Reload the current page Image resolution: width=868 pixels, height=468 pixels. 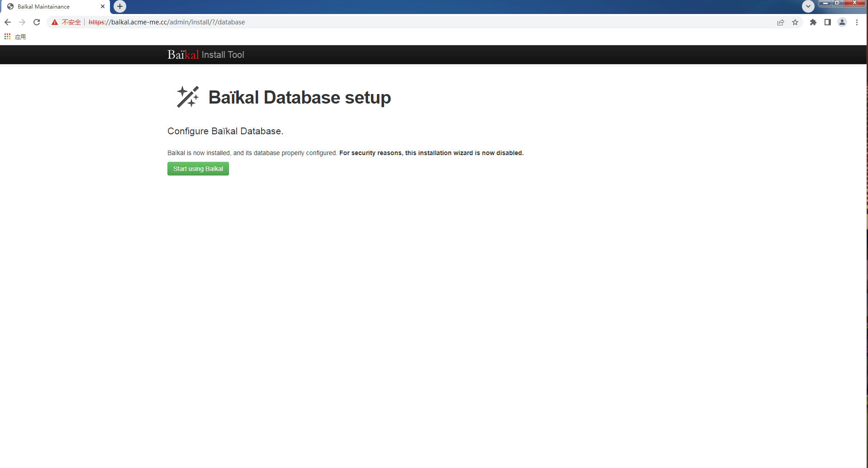[x=37, y=22]
